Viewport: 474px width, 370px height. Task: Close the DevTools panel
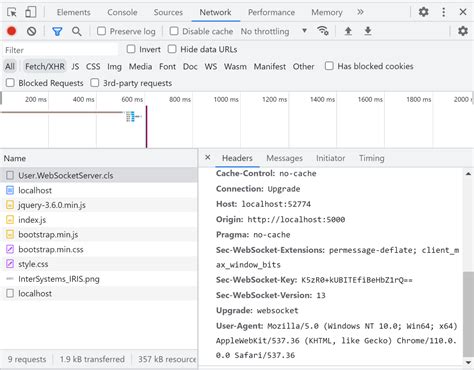tap(463, 12)
